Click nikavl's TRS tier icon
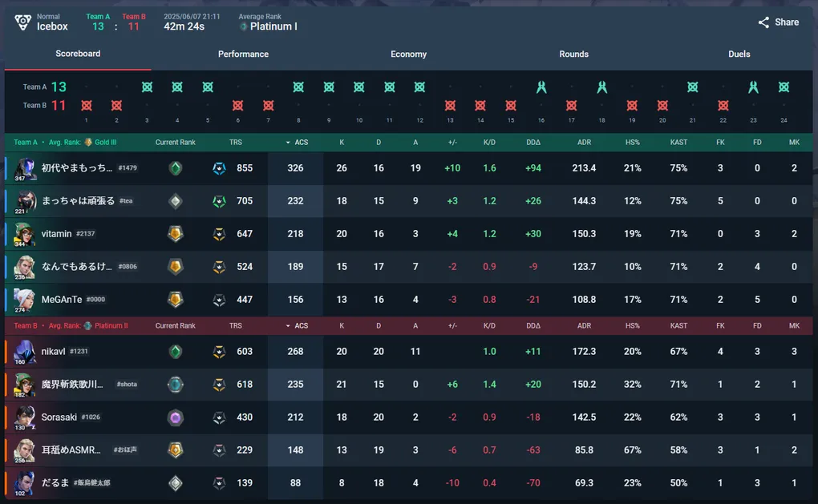Screen dimensions: 818x504 tap(219, 352)
